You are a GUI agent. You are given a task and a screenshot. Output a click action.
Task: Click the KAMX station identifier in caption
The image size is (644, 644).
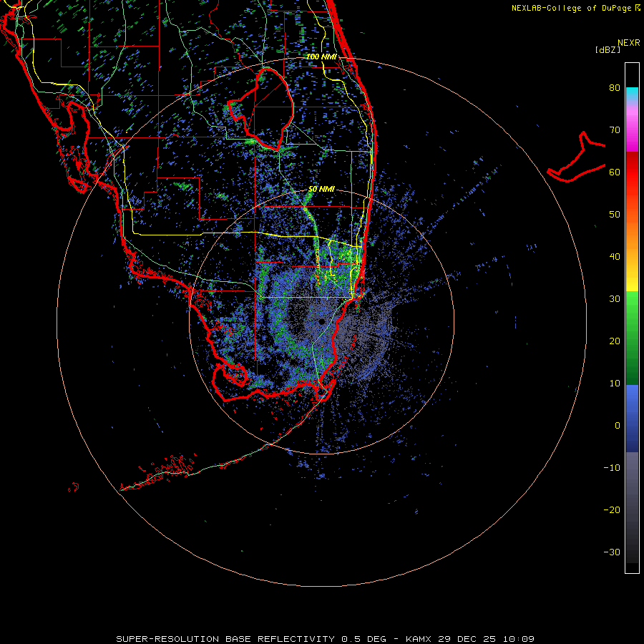pyautogui.click(x=418, y=639)
